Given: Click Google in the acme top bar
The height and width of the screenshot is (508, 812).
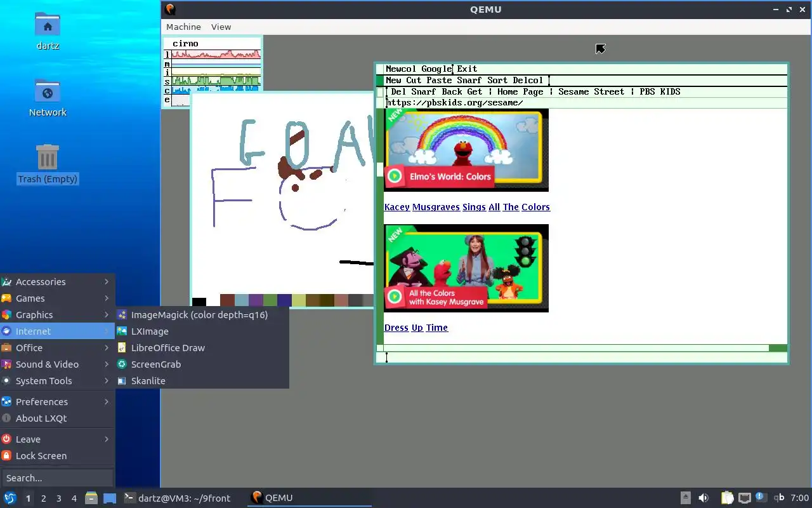Looking at the screenshot, I should click(x=436, y=69).
